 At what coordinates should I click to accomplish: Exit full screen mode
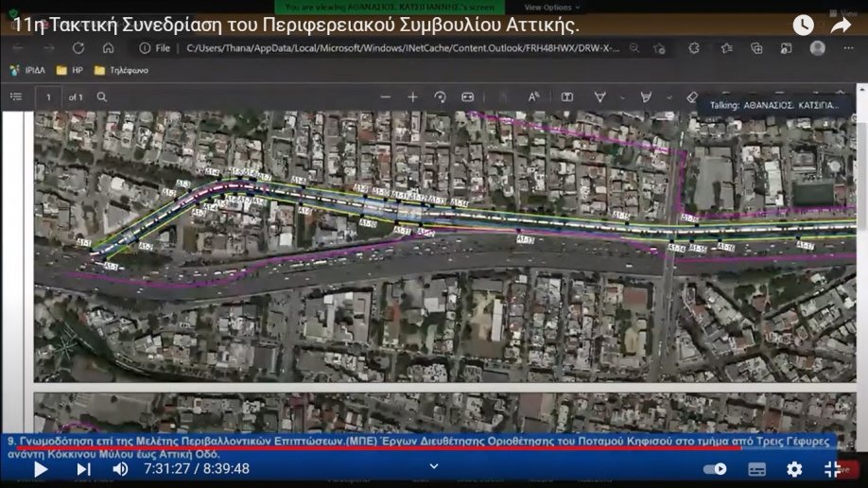click(x=832, y=469)
